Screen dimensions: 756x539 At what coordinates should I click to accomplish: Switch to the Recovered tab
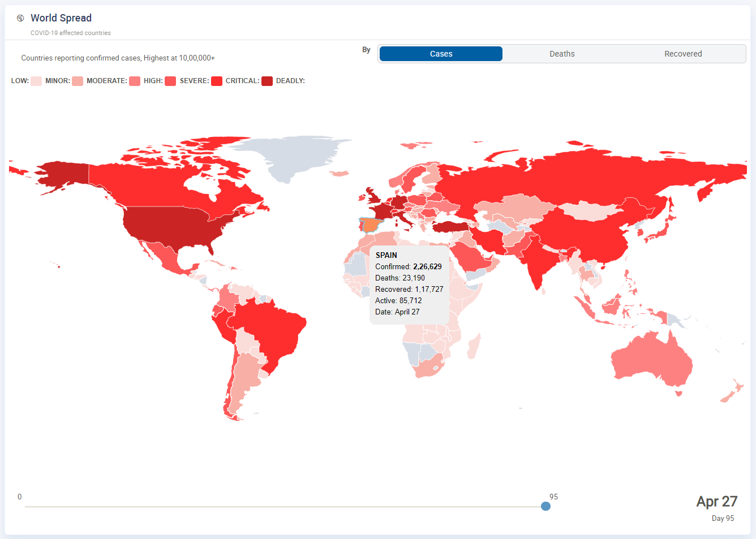pos(683,54)
